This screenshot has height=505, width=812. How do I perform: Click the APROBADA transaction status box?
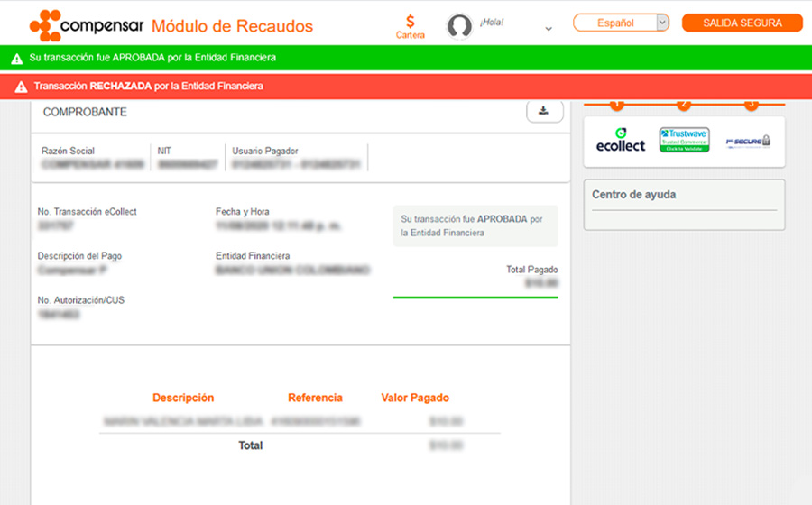coord(475,226)
